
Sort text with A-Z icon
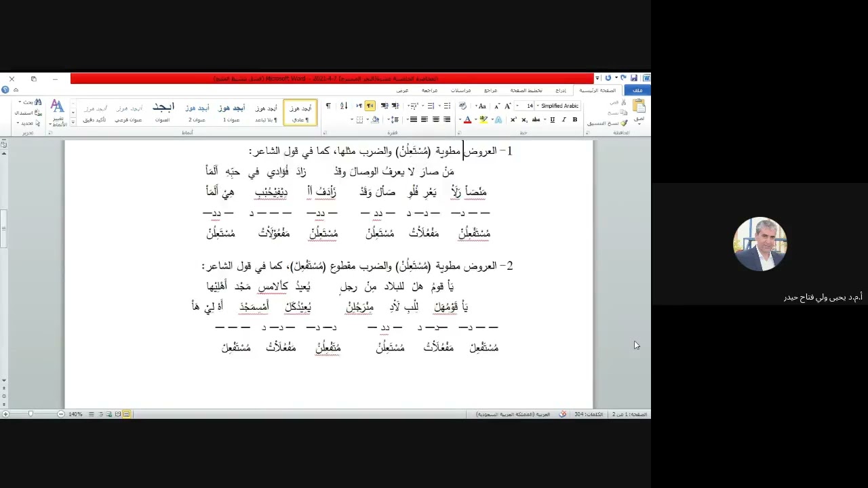[x=344, y=106]
